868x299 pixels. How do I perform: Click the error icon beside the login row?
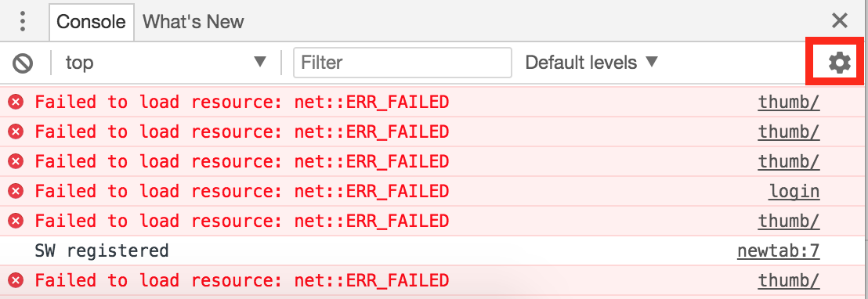(x=16, y=191)
